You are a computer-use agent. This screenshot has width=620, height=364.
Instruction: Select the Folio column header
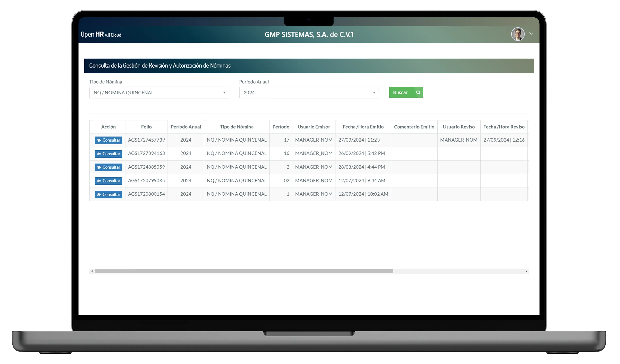click(x=146, y=127)
